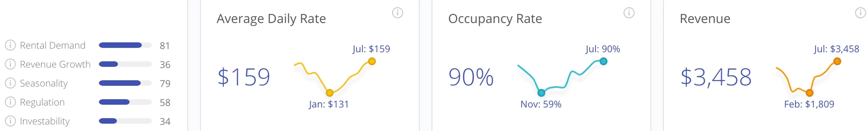Screen dimensions: 868x131
Task: Open info icon next to Investability
Action: click(10, 121)
